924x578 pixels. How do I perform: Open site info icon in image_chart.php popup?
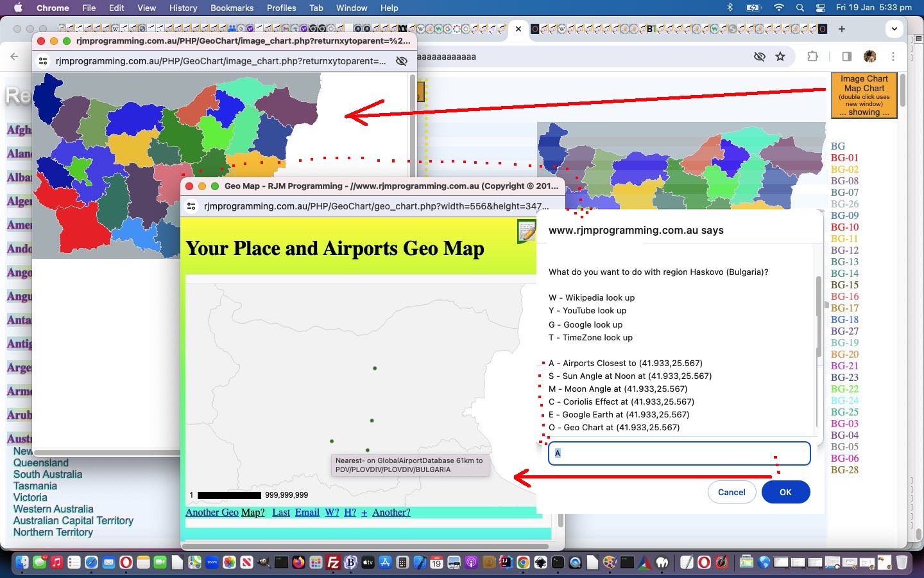point(43,61)
